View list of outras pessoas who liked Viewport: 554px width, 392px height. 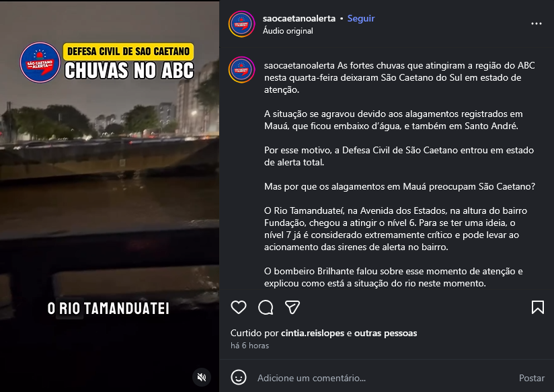(385, 333)
